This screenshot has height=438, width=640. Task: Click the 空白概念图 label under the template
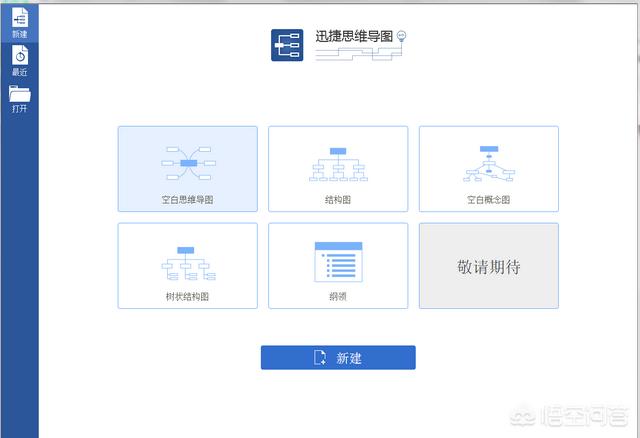coord(488,200)
